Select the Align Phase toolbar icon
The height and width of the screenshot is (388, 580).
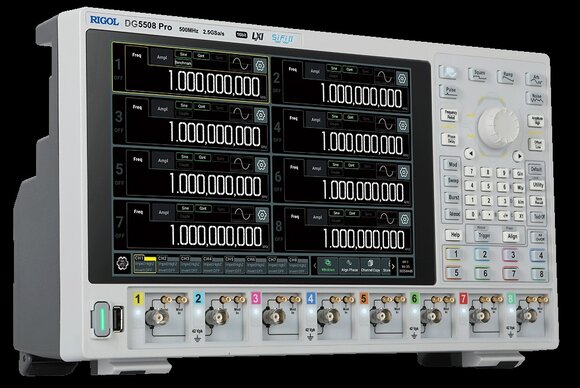pos(349,266)
